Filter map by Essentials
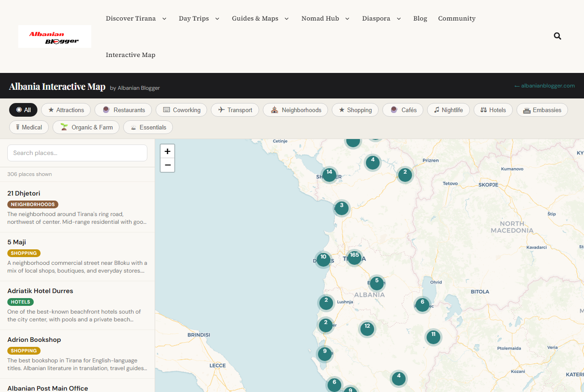 click(148, 127)
